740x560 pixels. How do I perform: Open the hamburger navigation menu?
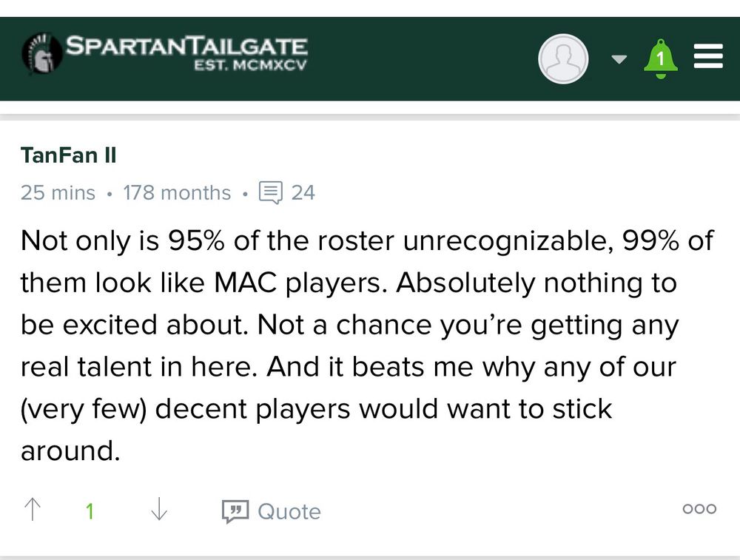click(x=707, y=57)
